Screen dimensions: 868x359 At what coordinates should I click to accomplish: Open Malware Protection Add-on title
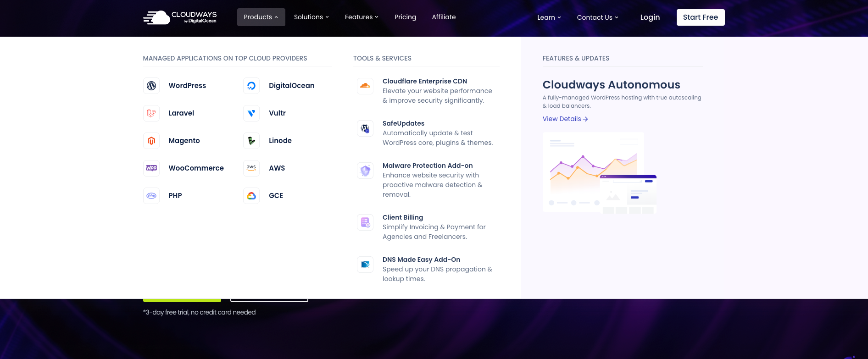click(428, 166)
